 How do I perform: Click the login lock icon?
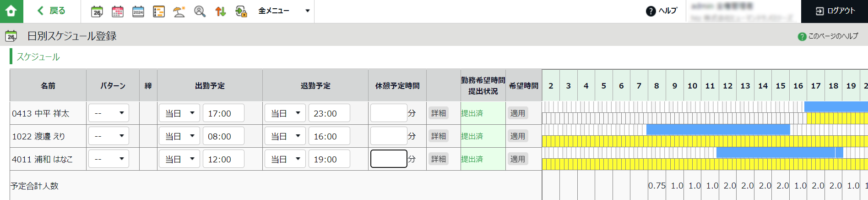pyautogui.click(x=241, y=11)
